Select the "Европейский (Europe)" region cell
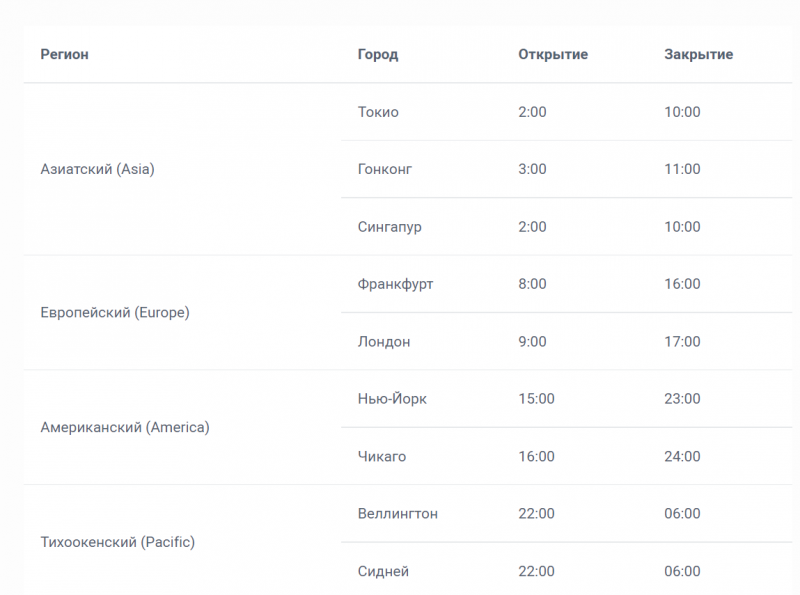 (x=114, y=312)
